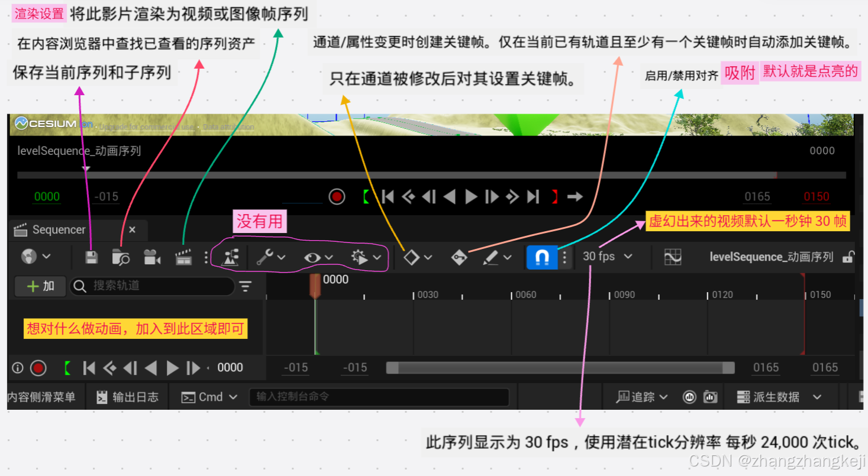
Task: Select find-in-content-browser icon
Action: [x=122, y=257]
